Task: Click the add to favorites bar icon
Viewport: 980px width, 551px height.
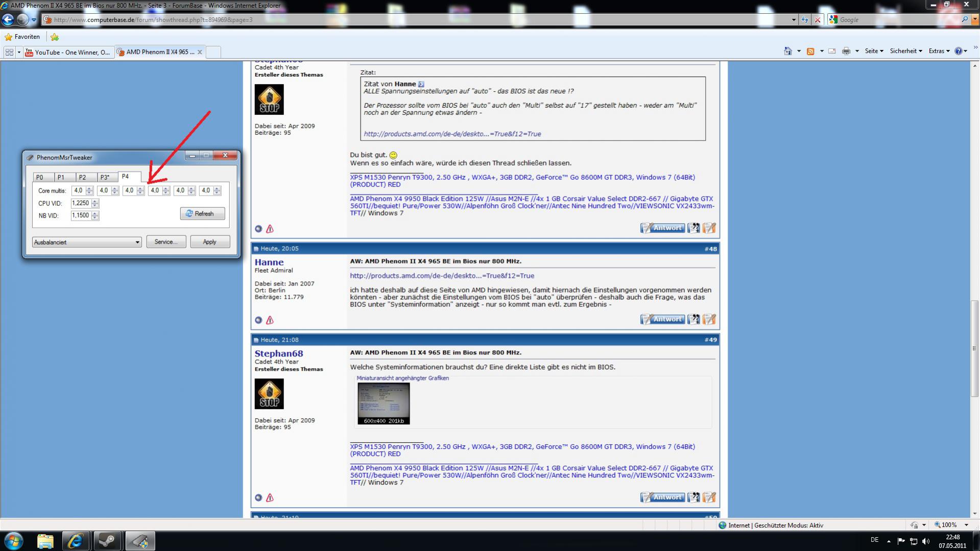Action: [x=55, y=37]
